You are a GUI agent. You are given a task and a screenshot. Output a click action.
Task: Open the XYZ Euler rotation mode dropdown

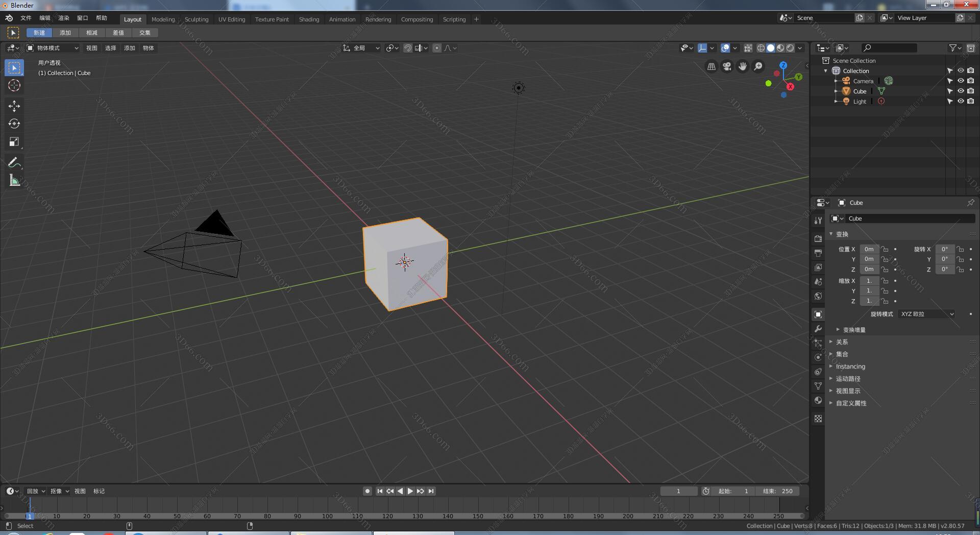pos(926,314)
